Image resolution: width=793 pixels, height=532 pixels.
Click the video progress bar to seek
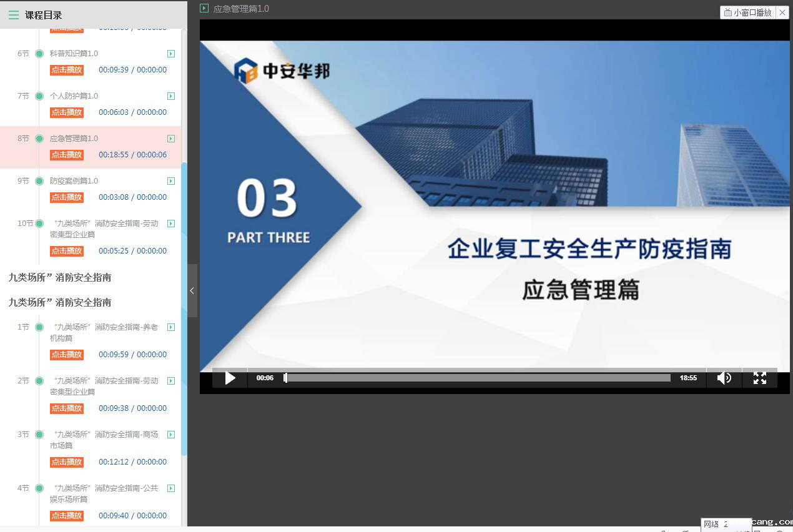coord(478,378)
